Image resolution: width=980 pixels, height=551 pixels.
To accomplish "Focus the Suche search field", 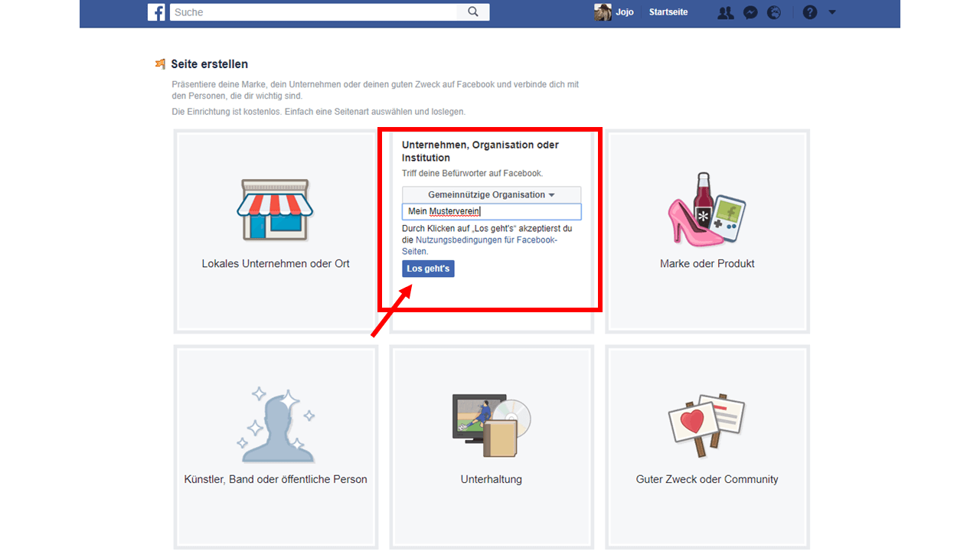I will (x=314, y=12).
